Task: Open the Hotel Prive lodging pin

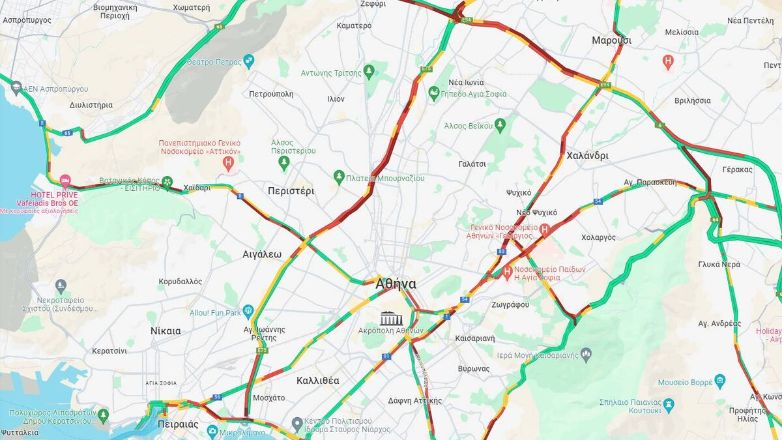Action: (65, 180)
